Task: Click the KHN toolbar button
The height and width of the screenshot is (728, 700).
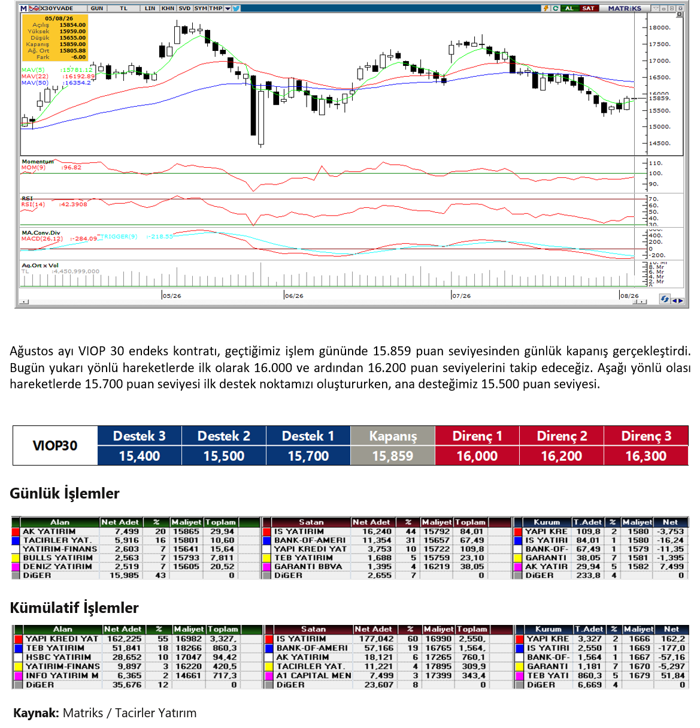Action: [x=168, y=8]
